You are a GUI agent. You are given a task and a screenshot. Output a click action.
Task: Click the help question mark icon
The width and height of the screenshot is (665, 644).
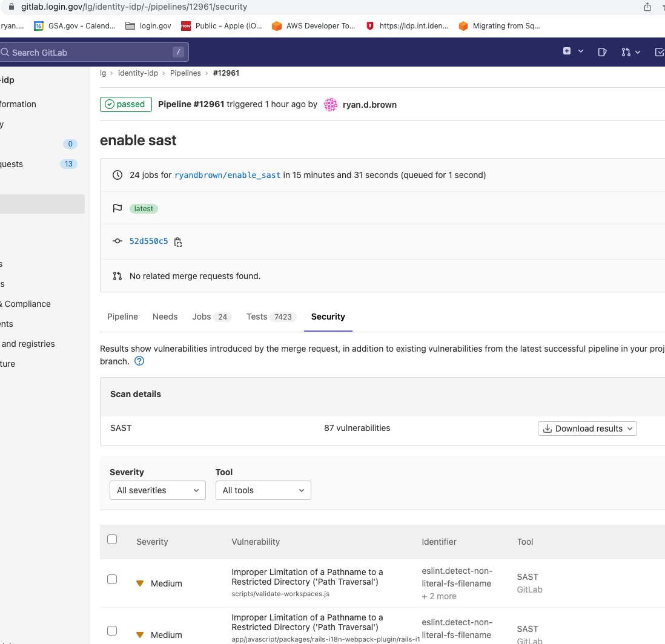pos(139,361)
